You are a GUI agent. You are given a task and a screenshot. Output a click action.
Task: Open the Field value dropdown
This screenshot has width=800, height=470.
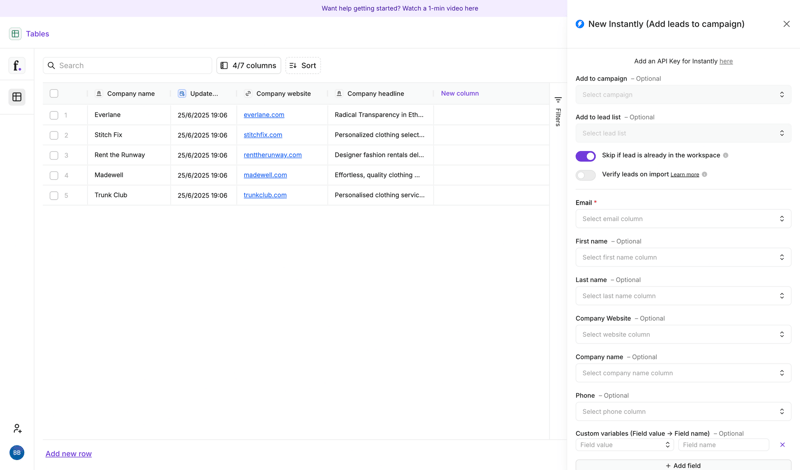(x=625, y=445)
